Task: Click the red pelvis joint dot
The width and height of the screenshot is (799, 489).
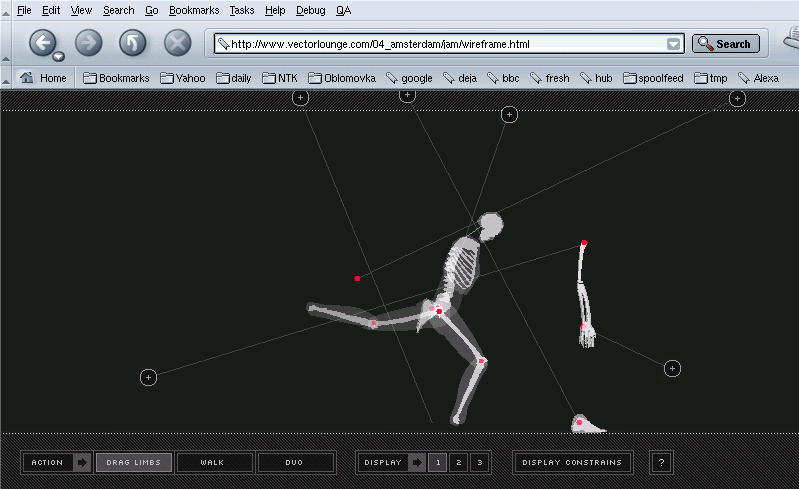Action: click(439, 311)
